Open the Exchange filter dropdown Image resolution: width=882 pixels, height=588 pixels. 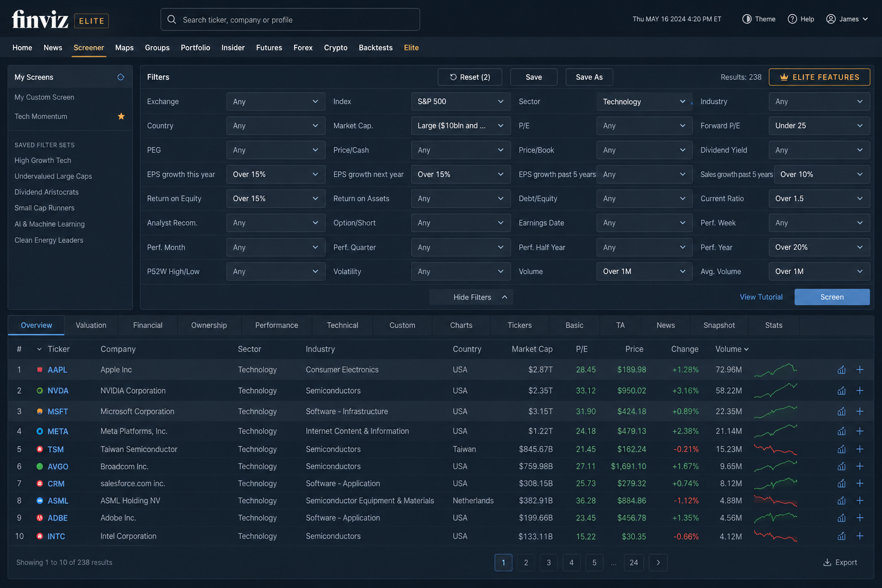point(276,102)
